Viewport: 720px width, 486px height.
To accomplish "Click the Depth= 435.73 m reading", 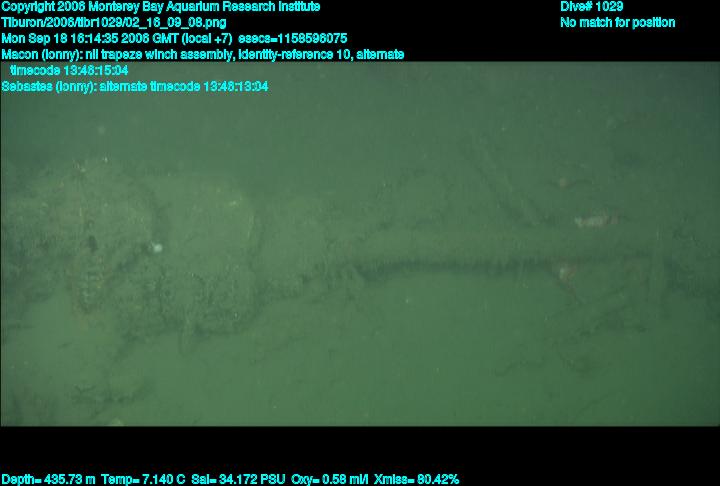I will coord(48,479).
